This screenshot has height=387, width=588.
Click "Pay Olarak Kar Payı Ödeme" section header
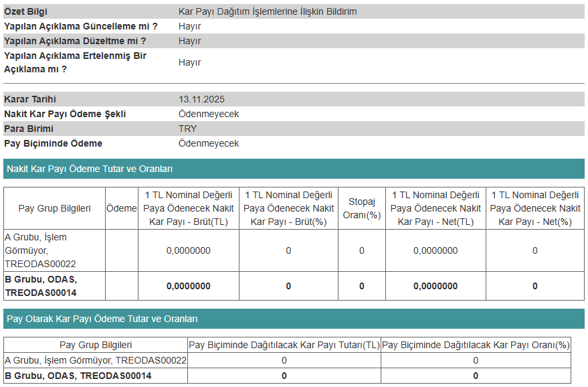click(x=102, y=319)
